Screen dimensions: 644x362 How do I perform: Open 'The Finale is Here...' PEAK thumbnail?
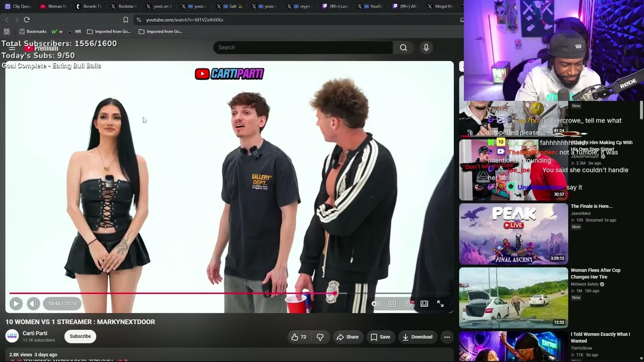pyautogui.click(x=513, y=234)
